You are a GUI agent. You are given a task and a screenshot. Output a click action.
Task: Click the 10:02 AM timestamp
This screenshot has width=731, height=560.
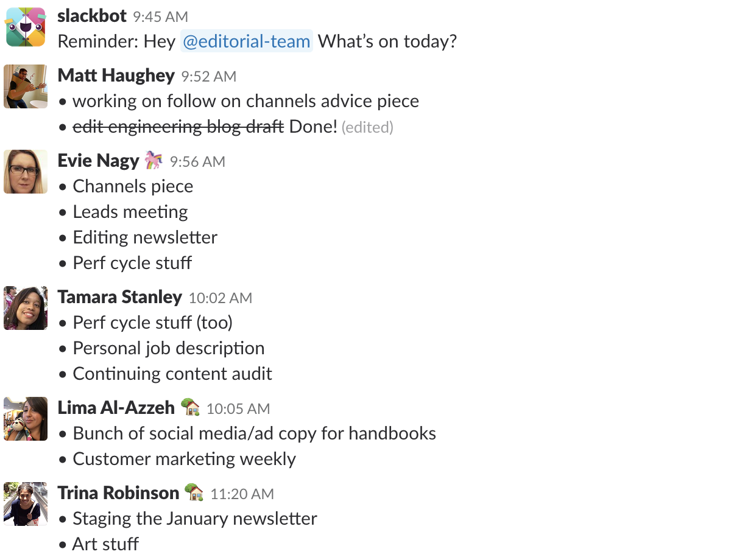coord(221,298)
